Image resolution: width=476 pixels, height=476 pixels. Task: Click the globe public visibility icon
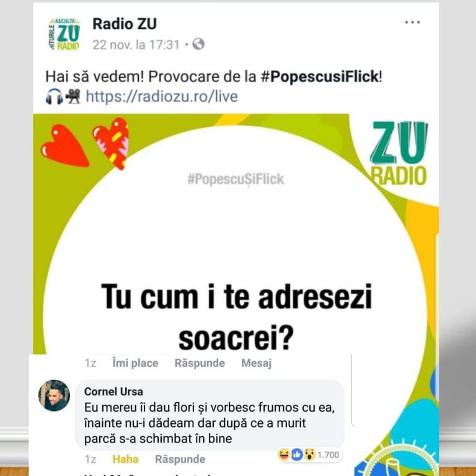tap(198, 44)
